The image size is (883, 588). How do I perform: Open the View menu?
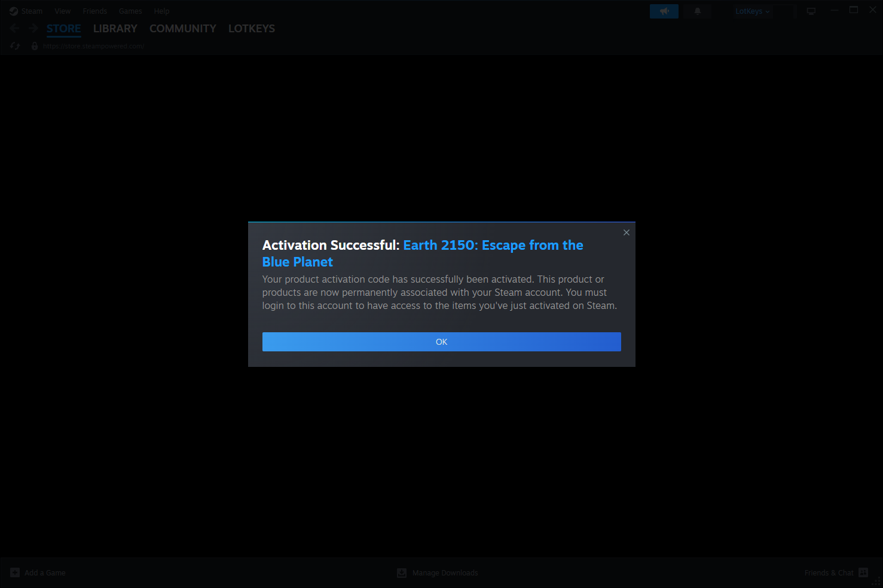tap(63, 11)
